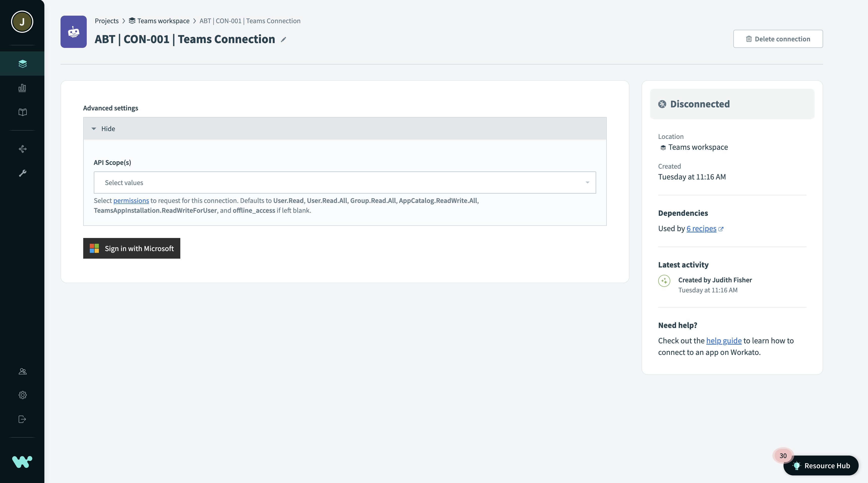868x483 pixels.
Task: Open Settings via the gear icon
Action: coord(22,395)
